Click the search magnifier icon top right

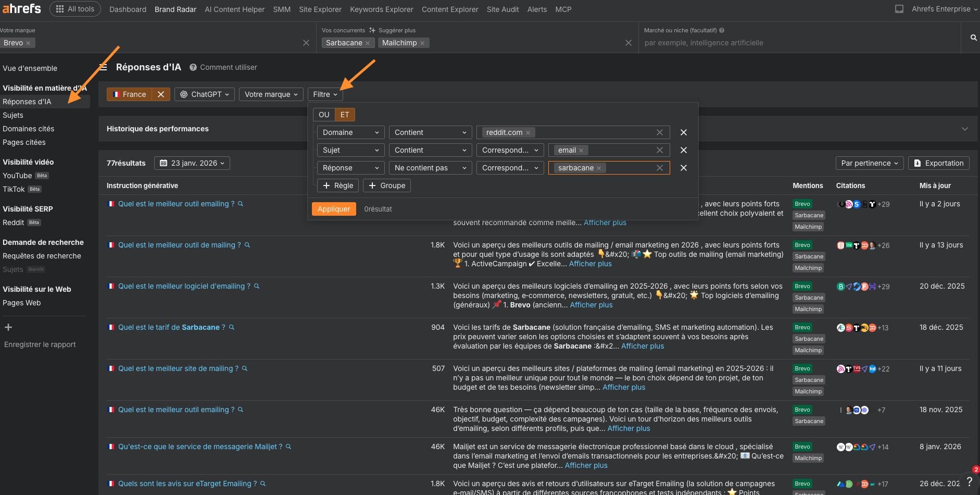pyautogui.click(x=973, y=37)
